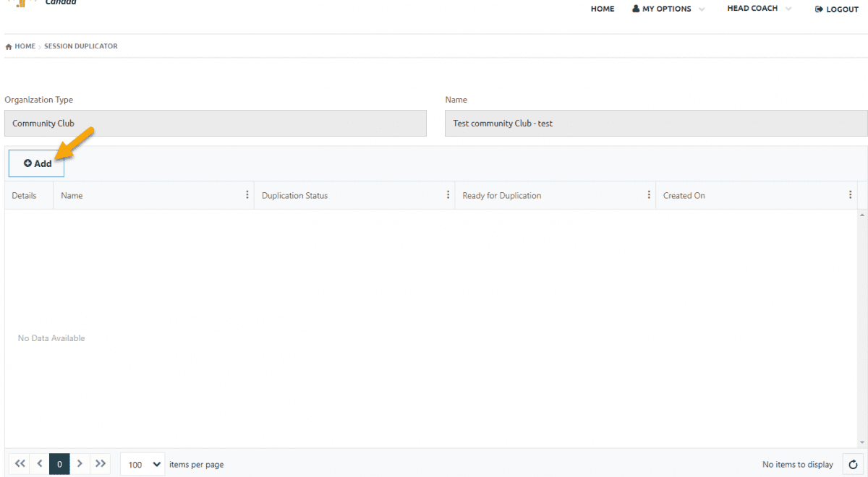Image resolution: width=868 pixels, height=477 pixels.
Task: Open Ready for Duplication column menu
Action: tap(648, 195)
